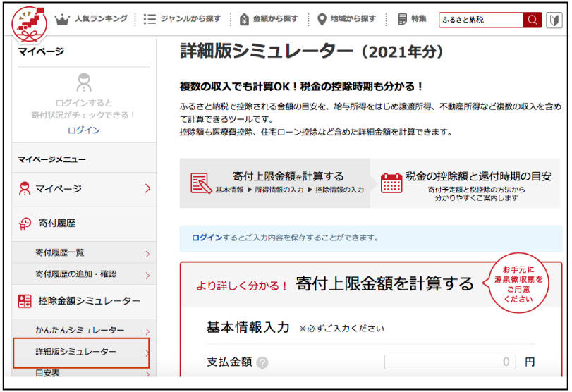Open マイページ sidebar item
The height and width of the screenshot is (392, 572).
[x=84, y=189]
